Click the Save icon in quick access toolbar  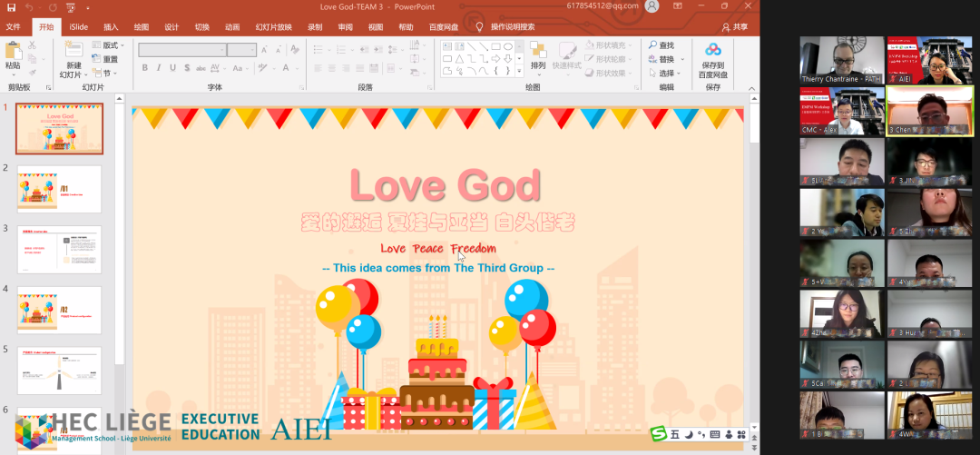tap(11, 6)
